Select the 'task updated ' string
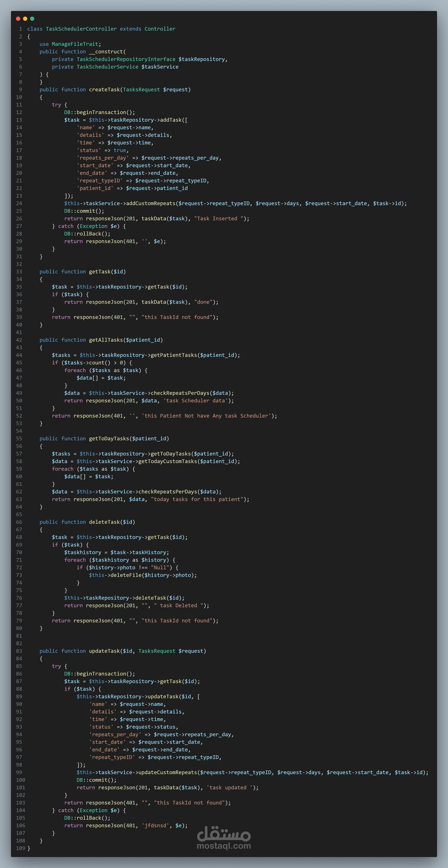Image resolution: width=448 pixels, height=868 pixels. [229, 787]
